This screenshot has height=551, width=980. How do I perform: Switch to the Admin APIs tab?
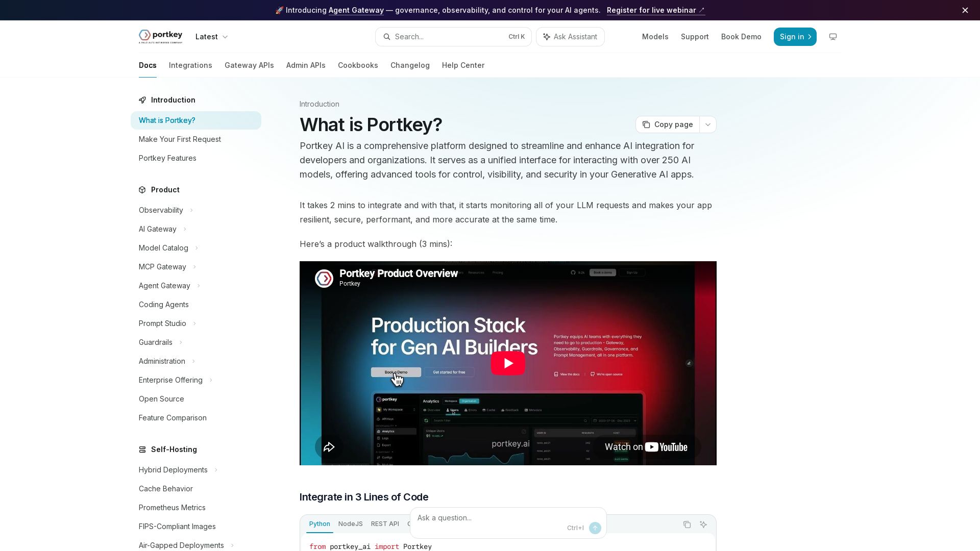coord(306,65)
